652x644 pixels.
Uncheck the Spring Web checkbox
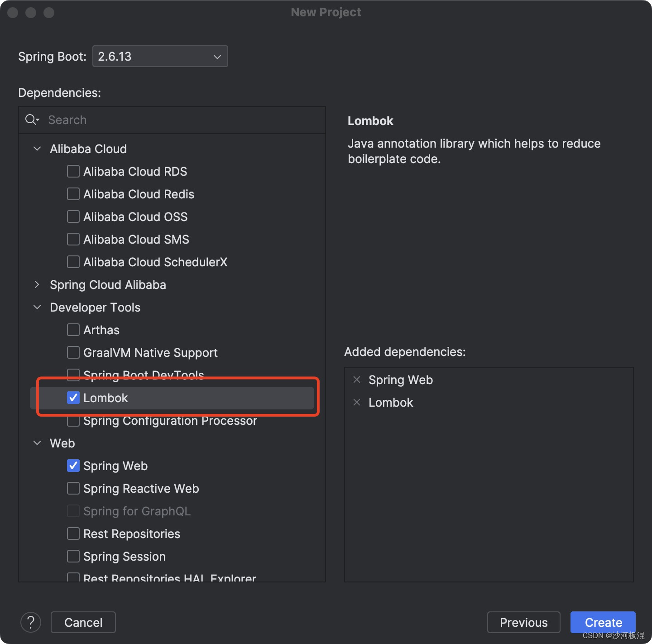coord(73,466)
